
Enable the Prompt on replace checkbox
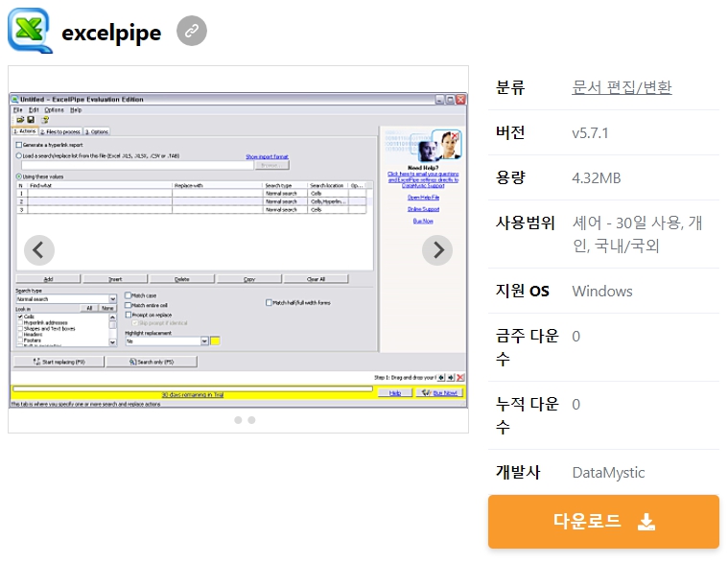129,315
